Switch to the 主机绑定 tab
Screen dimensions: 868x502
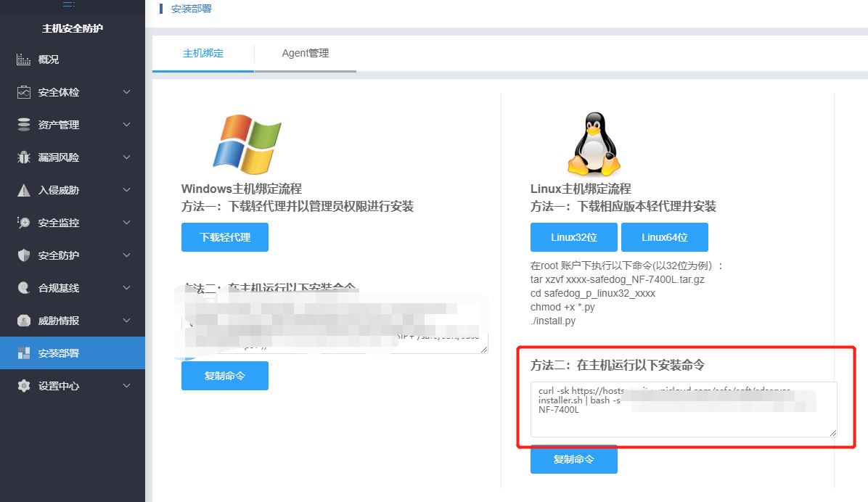point(203,53)
